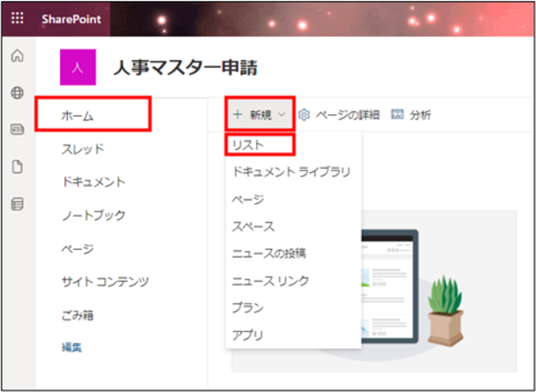Click the 編集 link under navigation

coord(71,348)
